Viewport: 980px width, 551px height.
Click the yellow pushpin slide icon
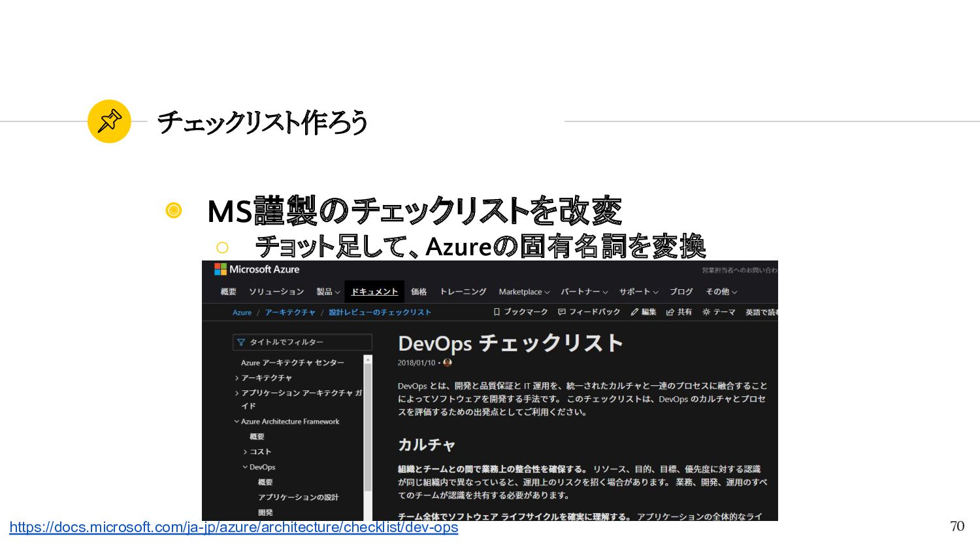[109, 121]
